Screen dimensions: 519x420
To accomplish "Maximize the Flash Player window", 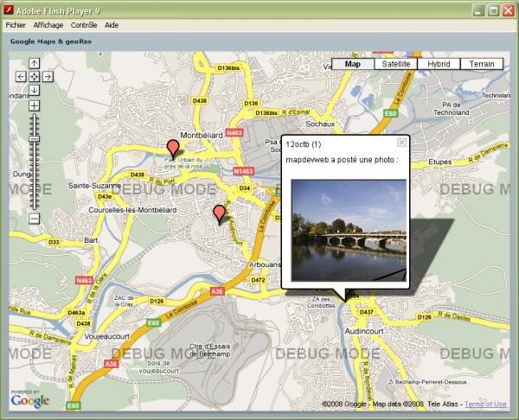I will click(x=493, y=10).
